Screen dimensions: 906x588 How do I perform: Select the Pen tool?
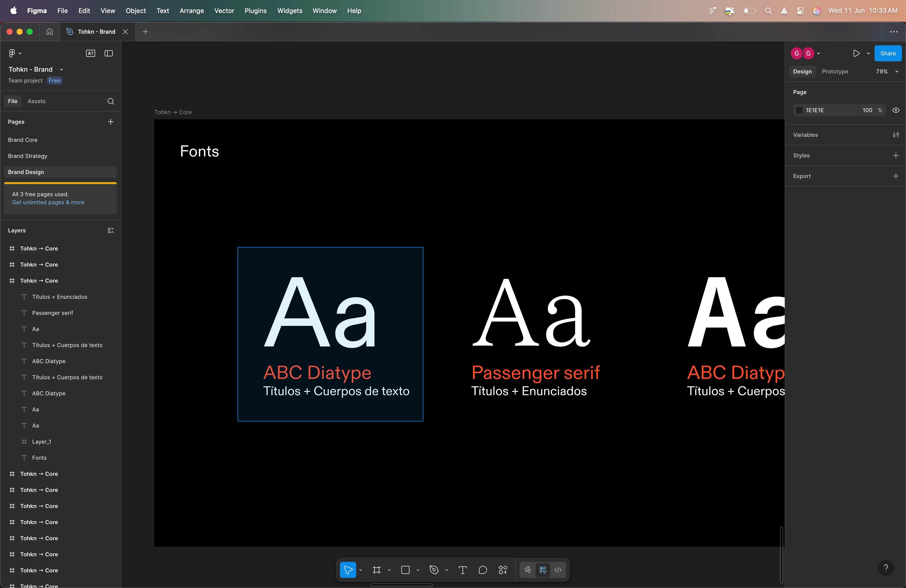coord(434,570)
